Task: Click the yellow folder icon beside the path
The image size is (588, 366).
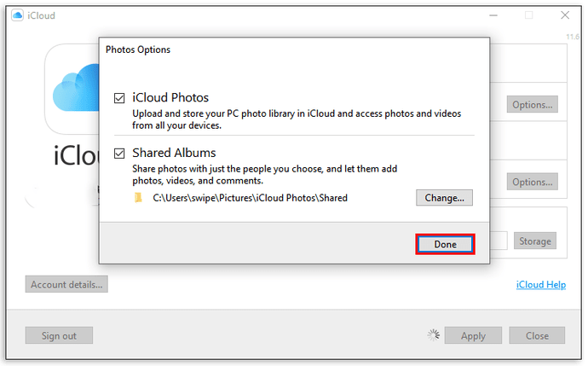Action: click(x=138, y=198)
